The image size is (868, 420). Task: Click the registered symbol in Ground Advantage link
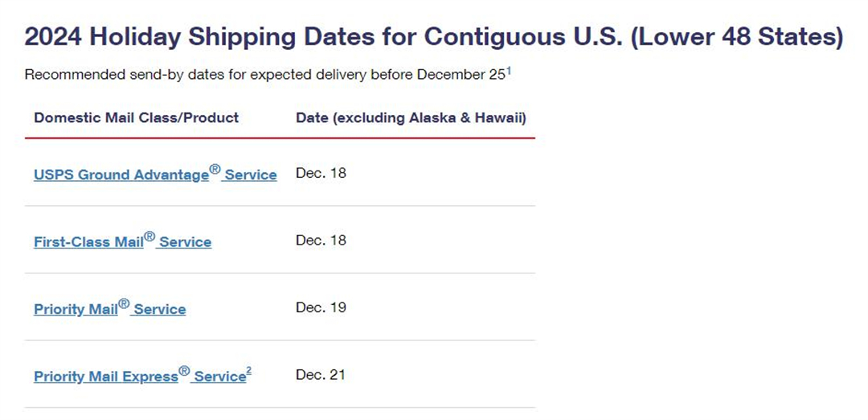tap(215, 170)
